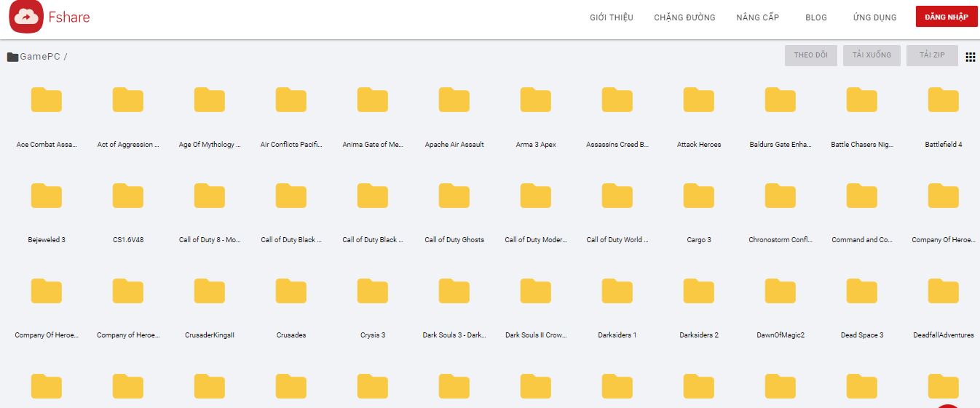The height and width of the screenshot is (408, 980).
Task: Open NÂNG CẤP upgrade page
Action: click(758, 17)
